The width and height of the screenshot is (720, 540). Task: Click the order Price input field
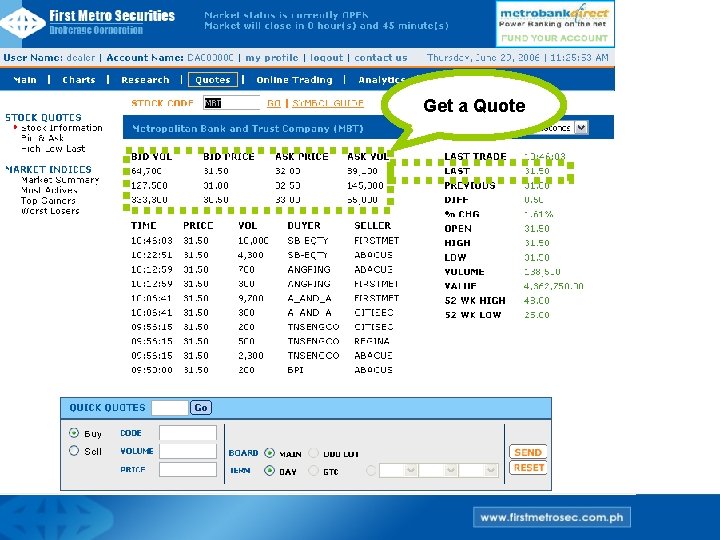[188, 469]
